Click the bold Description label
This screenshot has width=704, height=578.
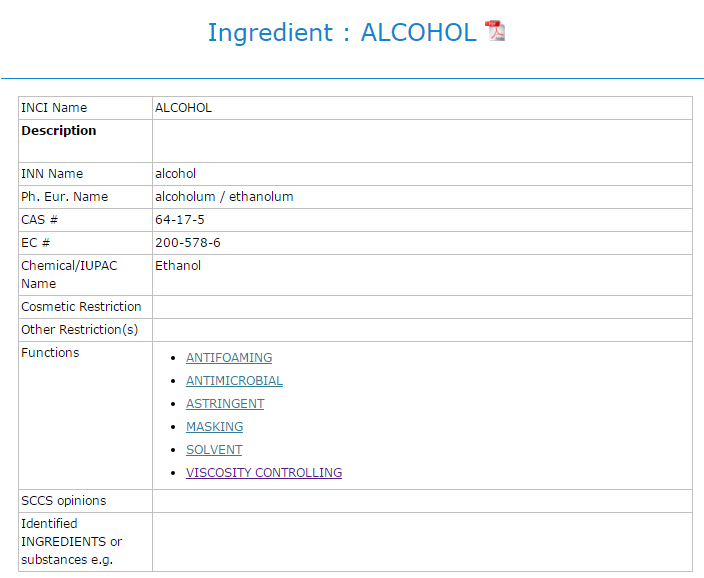pyautogui.click(x=59, y=131)
